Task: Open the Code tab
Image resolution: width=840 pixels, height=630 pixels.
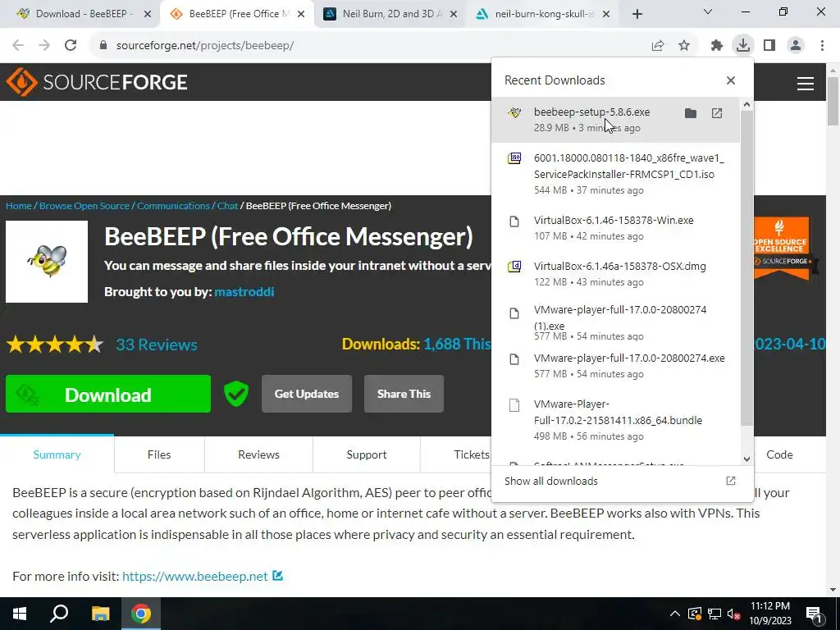Action: [x=779, y=454]
